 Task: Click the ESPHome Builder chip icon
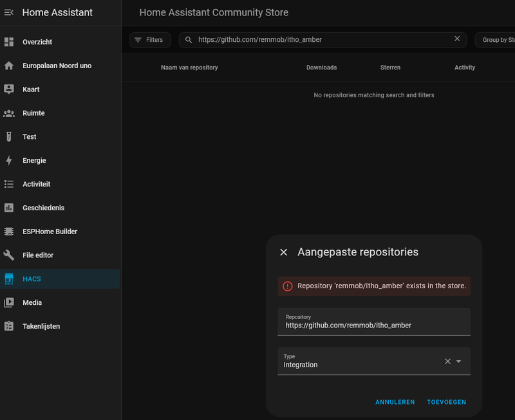tap(9, 232)
